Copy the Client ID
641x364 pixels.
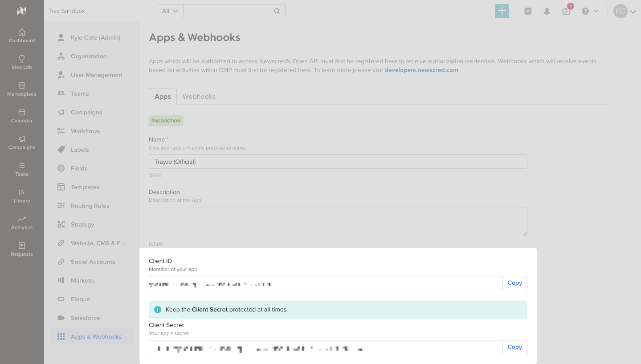[514, 283]
